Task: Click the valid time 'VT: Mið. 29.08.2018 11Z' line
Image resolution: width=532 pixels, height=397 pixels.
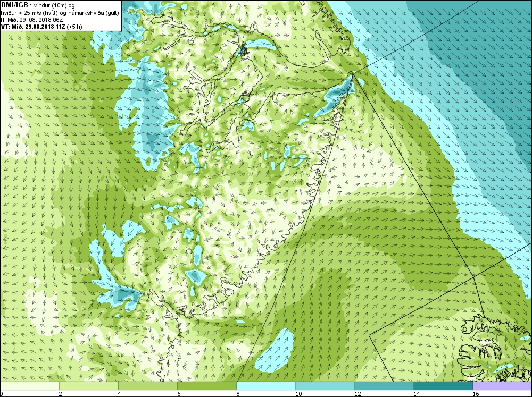Action: point(41,27)
